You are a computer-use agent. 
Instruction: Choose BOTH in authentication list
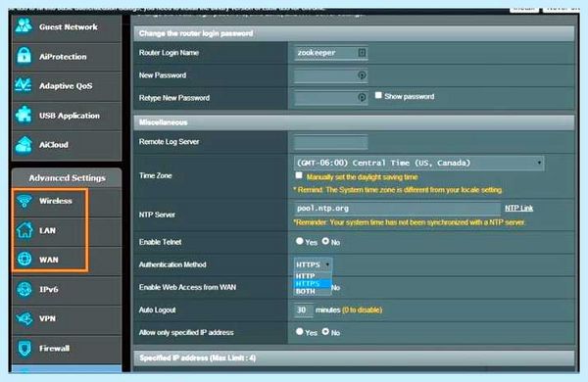pyautogui.click(x=313, y=291)
